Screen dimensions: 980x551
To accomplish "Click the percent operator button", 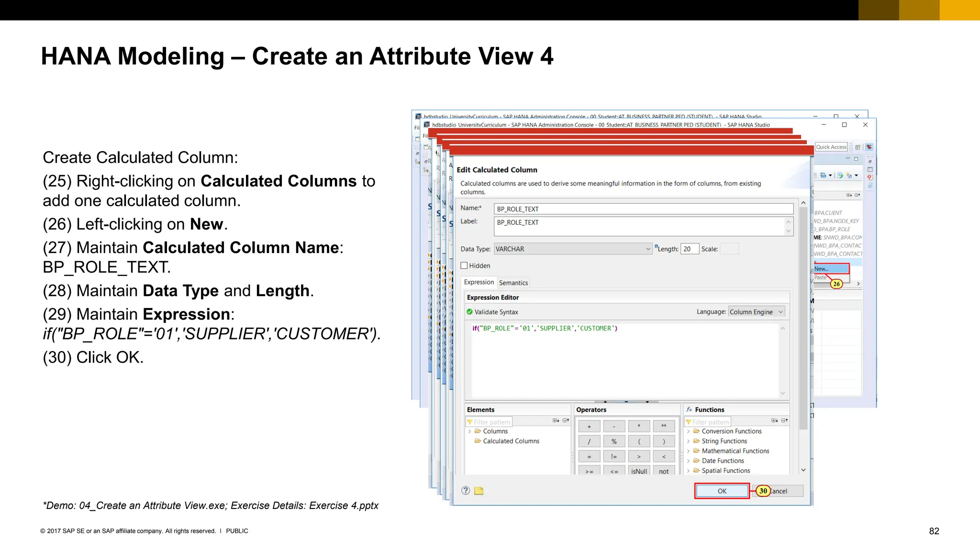I will (614, 441).
